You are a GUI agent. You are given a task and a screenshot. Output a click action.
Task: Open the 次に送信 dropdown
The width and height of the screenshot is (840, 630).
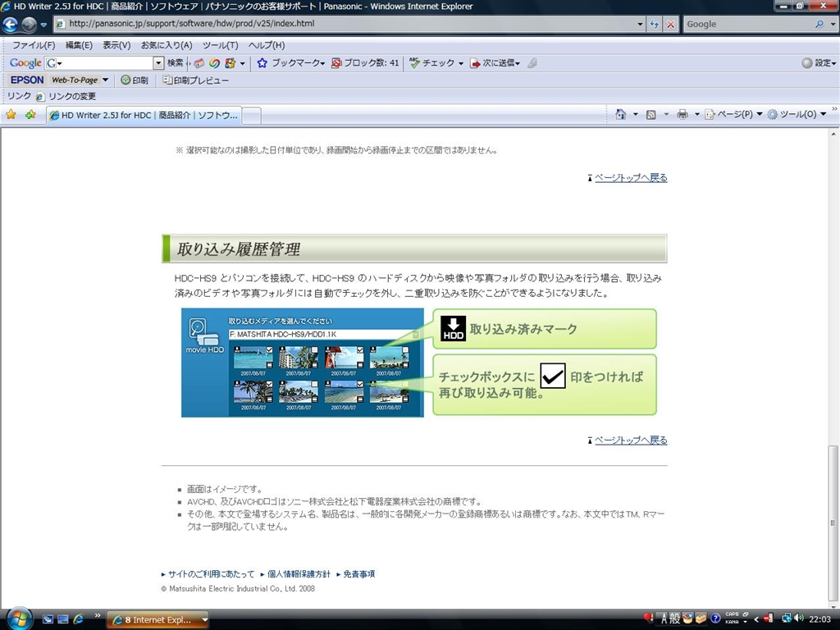pos(495,63)
